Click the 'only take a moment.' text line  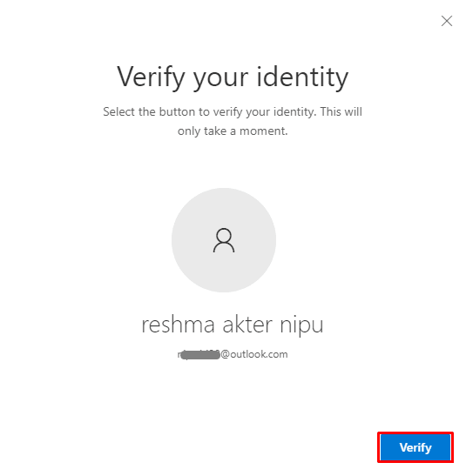pos(233,131)
